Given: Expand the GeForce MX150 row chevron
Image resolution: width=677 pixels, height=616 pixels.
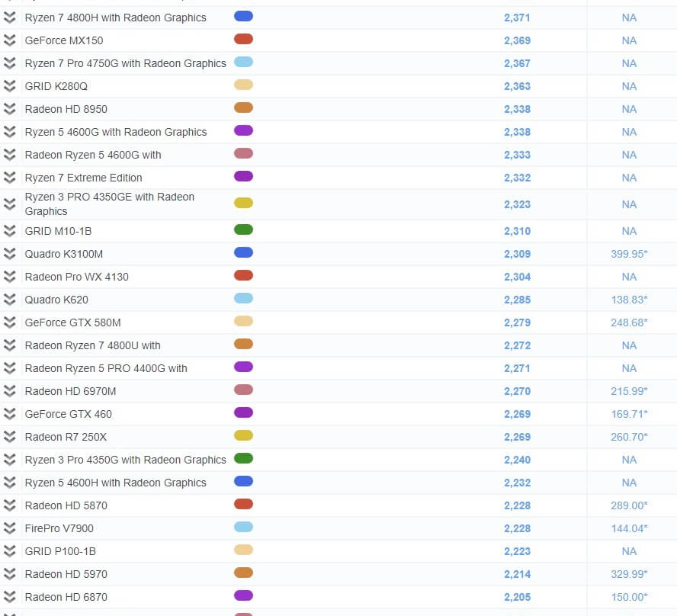Looking at the screenshot, I should coord(9,40).
